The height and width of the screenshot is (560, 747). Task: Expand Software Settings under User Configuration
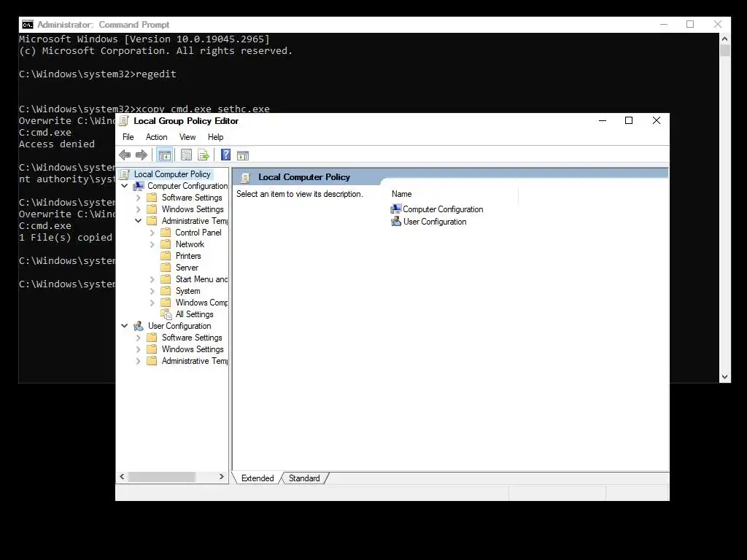tap(138, 338)
